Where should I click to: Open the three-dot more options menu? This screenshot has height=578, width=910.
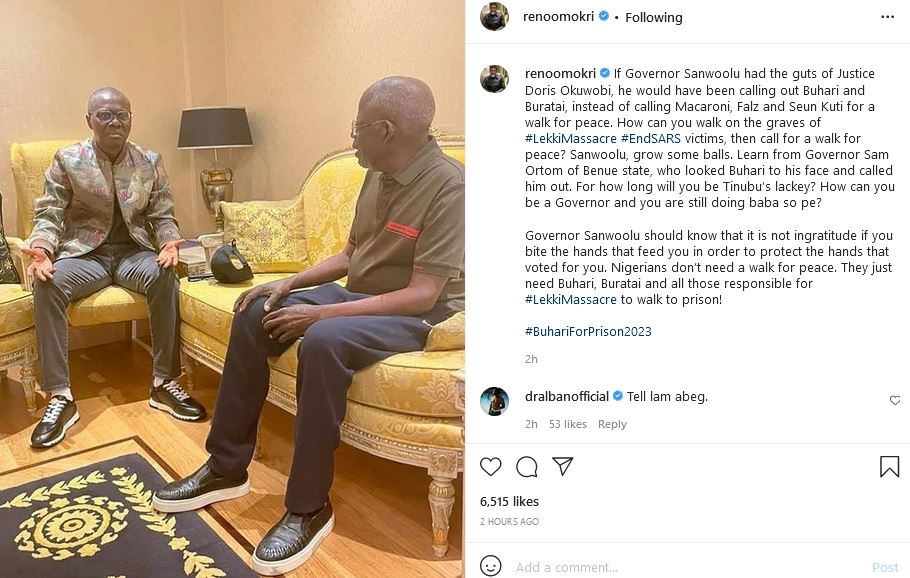(x=887, y=17)
